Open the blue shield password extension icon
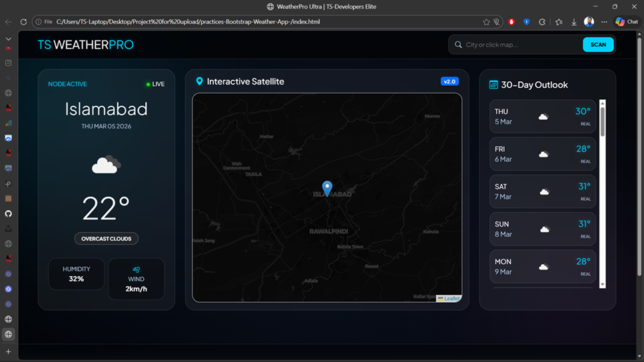 (x=527, y=22)
